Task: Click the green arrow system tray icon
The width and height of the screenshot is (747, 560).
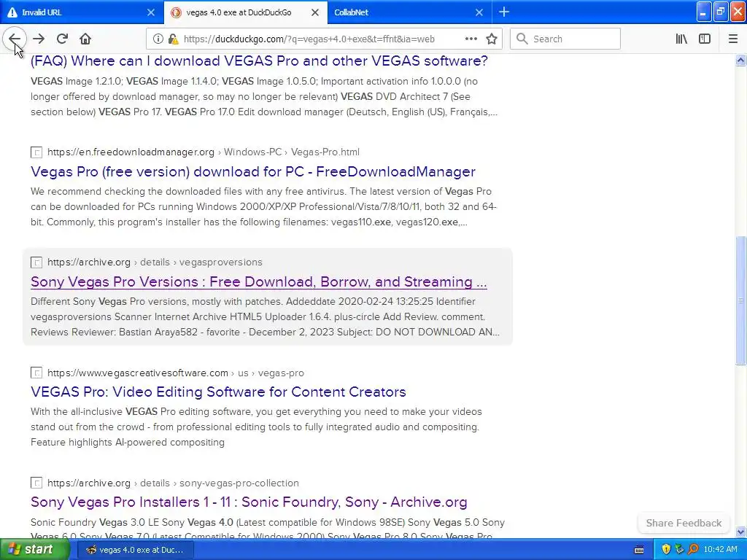Action: click(679, 549)
